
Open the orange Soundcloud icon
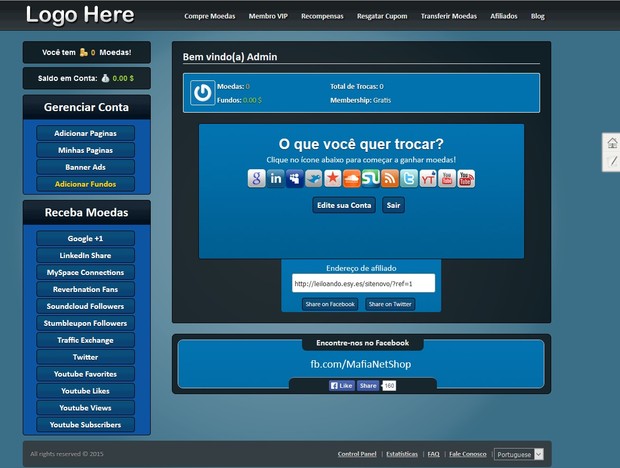pyautogui.click(x=352, y=179)
